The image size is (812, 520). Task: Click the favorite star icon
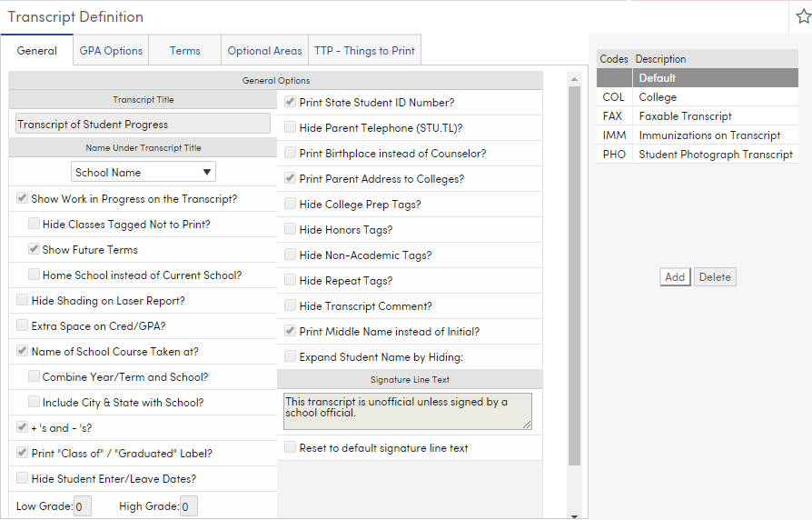[x=804, y=16]
